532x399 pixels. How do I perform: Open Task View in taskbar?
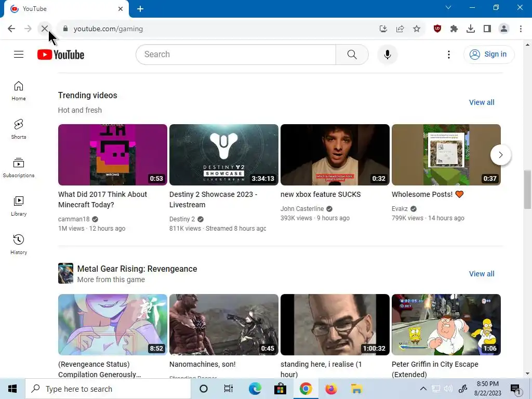[x=229, y=389]
